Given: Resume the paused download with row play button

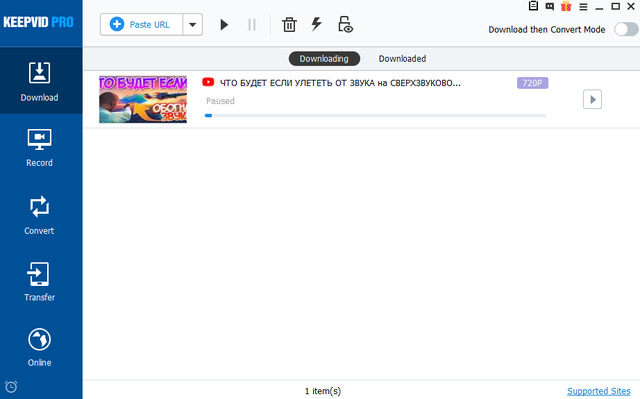Looking at the screenshot, I should 592,100.
